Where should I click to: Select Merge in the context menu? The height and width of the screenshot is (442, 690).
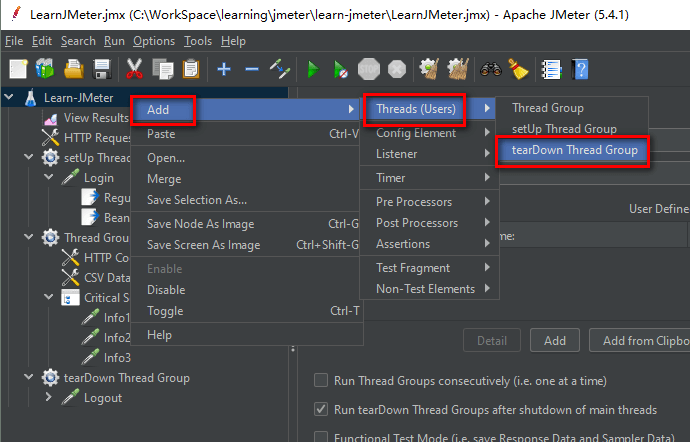coord(246,179)
